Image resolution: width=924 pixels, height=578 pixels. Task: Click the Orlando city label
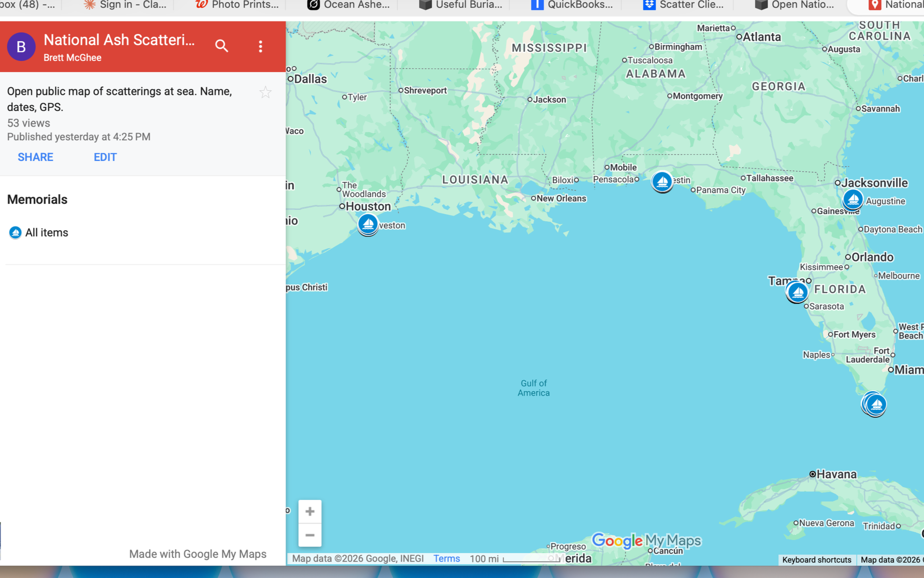coord(873,257)
